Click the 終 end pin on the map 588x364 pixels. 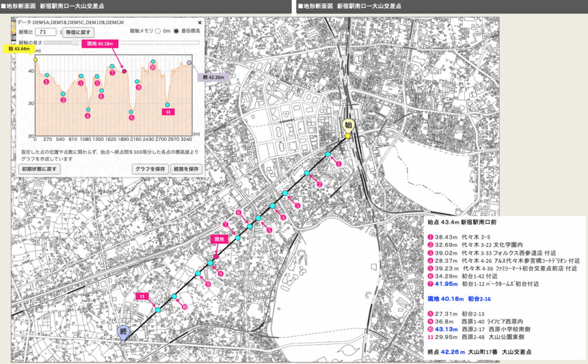123,332
